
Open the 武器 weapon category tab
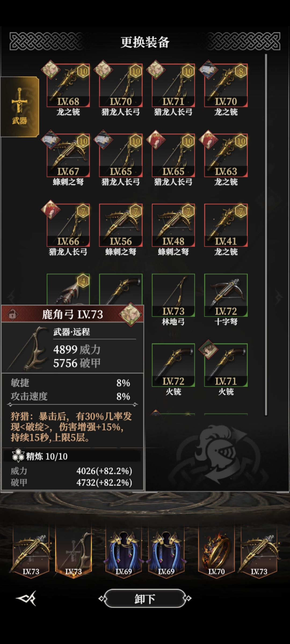pyautogui.click(x=20, y=107)
